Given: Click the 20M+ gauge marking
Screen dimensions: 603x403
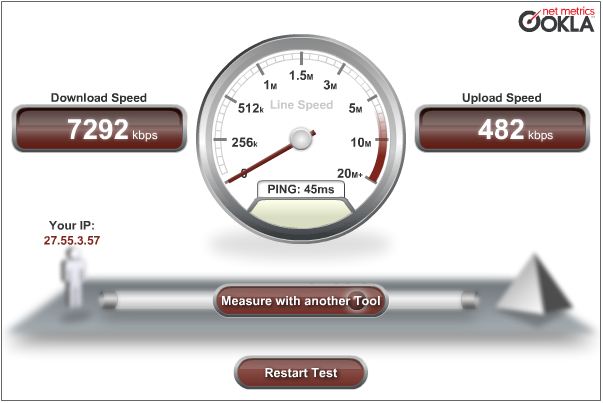Looking at the screenshot, I should 350,173.
